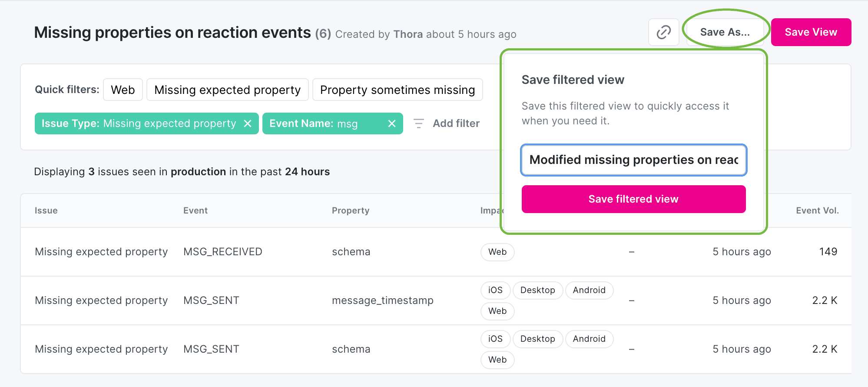Remove the Event Name msg filter
Screen dimensions: 868x387
(x=391, y=123)
